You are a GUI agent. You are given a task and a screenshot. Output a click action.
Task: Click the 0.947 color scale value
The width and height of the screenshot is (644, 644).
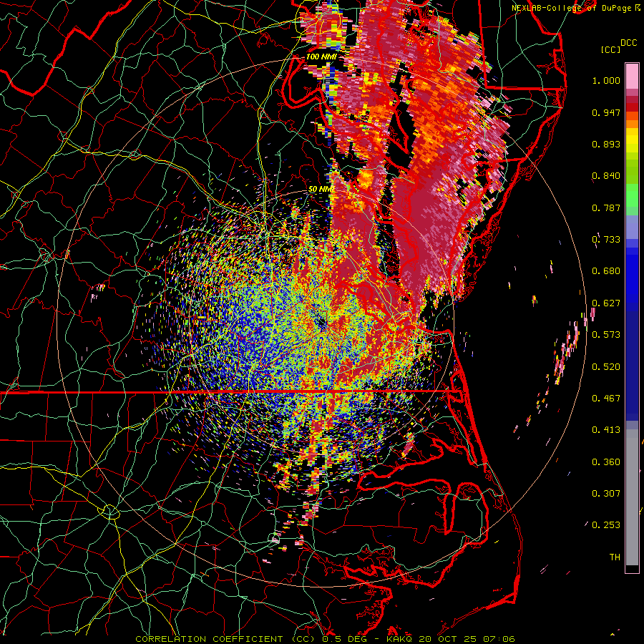606,112
